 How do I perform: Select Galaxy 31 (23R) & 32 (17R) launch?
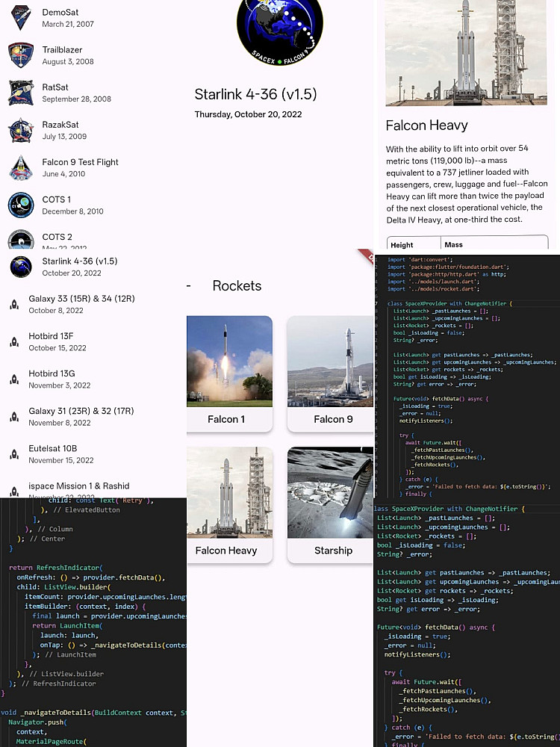pos(81,411)
